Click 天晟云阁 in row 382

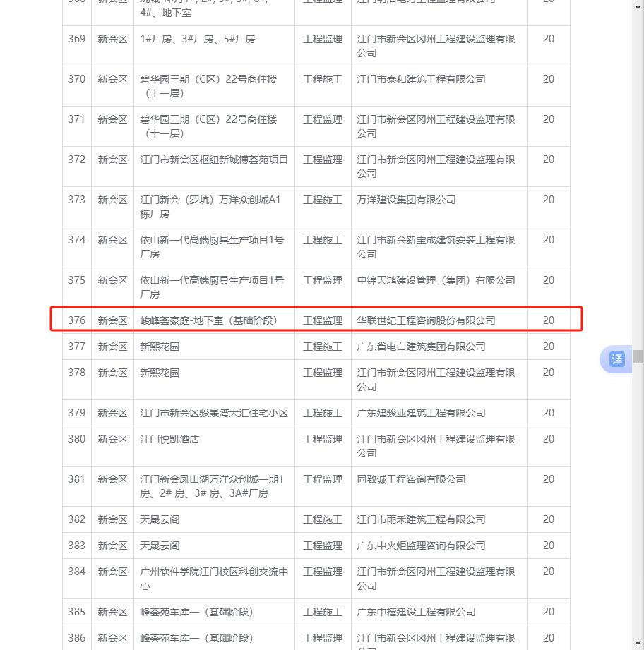(x=160, y=519)
